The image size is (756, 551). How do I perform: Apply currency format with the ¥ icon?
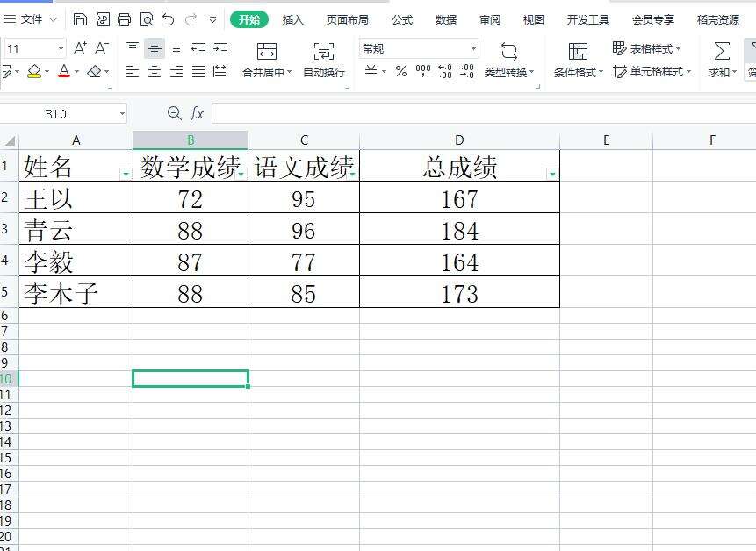[x=369, y=68]
